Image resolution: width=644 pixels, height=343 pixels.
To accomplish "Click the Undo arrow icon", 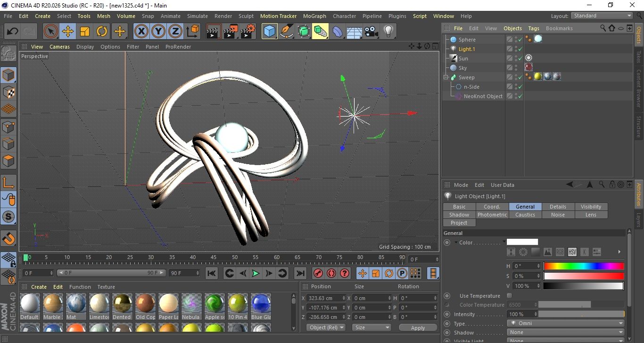I will 13,32.
